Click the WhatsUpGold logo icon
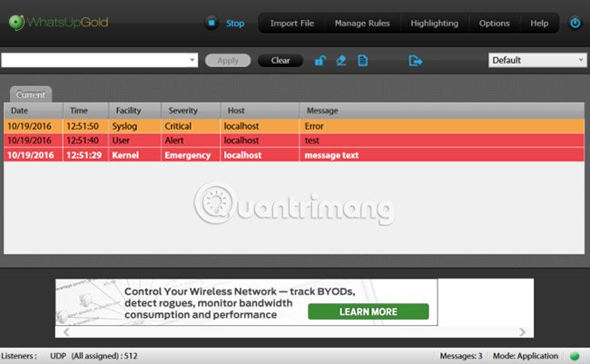The width and height of the screenshot is (590, 364). point(16,22)
